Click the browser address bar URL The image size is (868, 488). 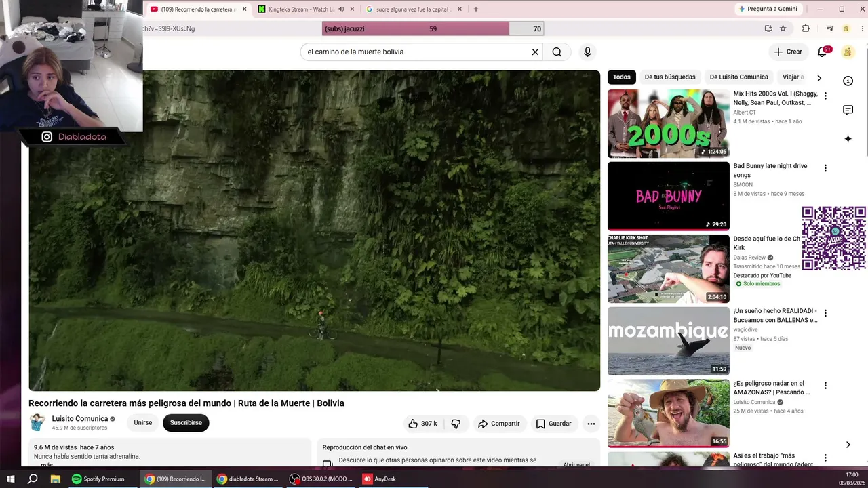170,28
